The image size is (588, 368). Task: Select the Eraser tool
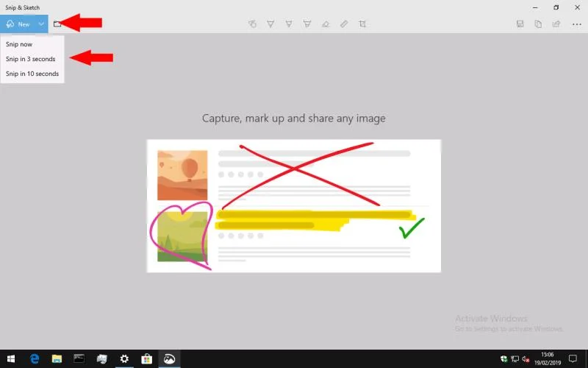pyautogui.click(x=326, y=24)
